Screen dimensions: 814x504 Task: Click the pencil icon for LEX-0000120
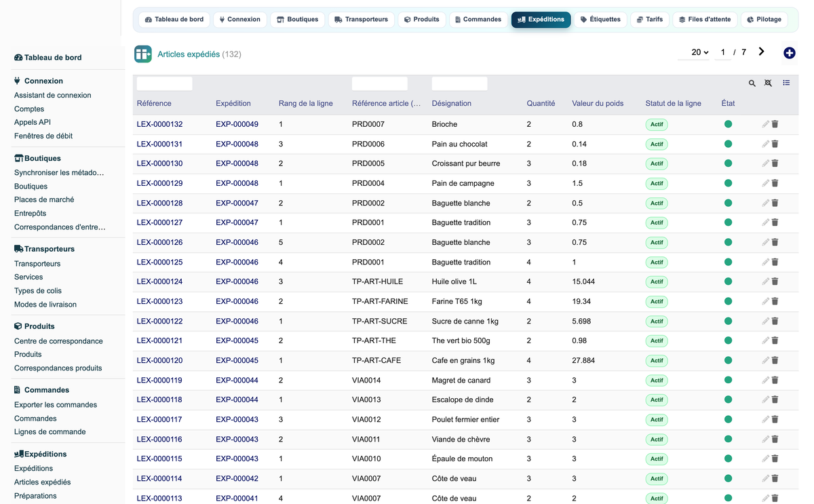point(765,360)
